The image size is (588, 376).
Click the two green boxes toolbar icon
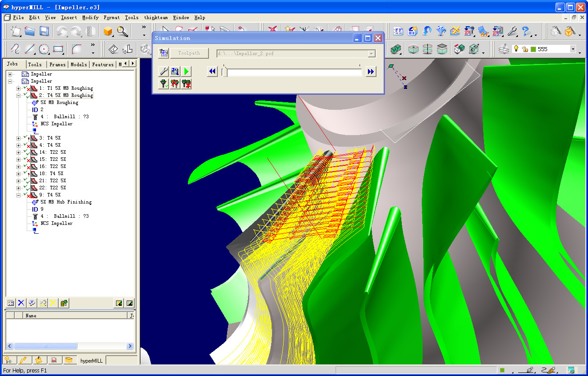[x=396, y=49]
